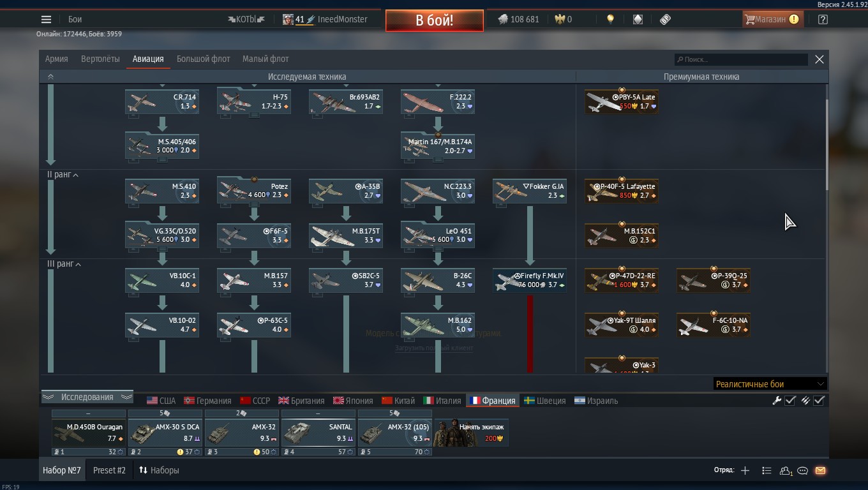
Task: Switch to the Малый флот tab
Action: coord(266,59)
